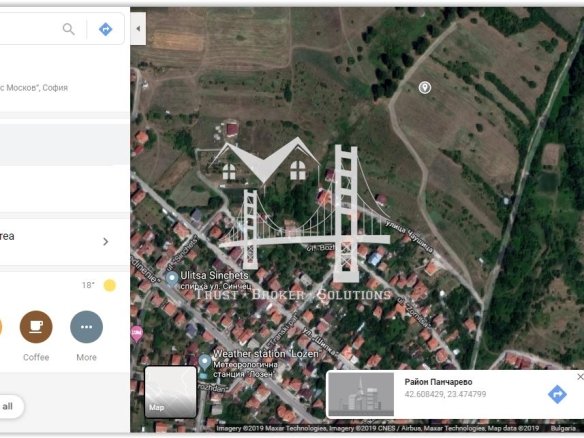Click the Район Панчарево title
Screen dimensions: 584x438
pos(438,382)
